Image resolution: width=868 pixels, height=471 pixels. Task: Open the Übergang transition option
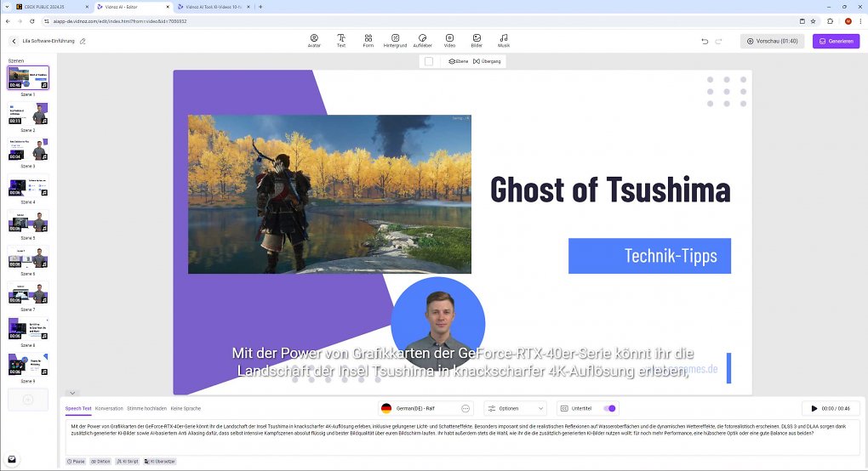tap(487, 61)
